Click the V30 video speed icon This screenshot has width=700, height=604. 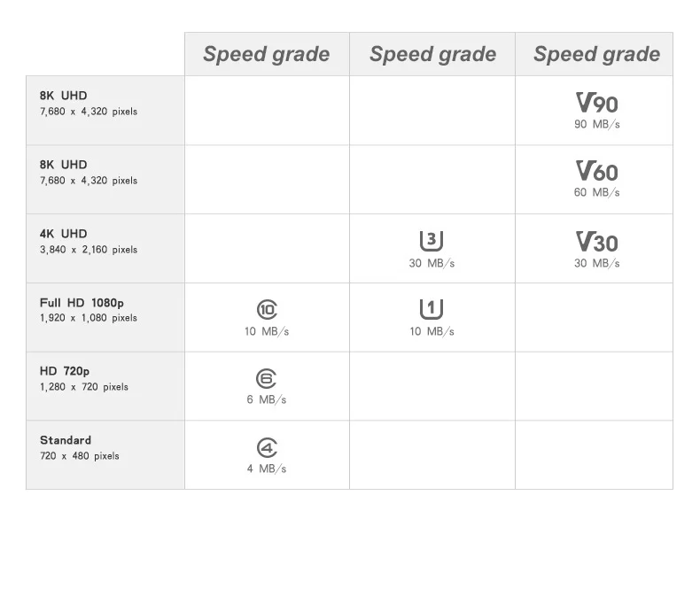pos(596,241)
